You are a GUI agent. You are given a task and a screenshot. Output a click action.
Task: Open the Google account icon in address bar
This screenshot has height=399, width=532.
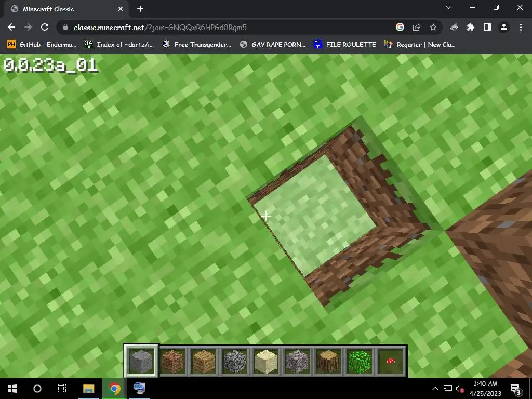[400, 27]
